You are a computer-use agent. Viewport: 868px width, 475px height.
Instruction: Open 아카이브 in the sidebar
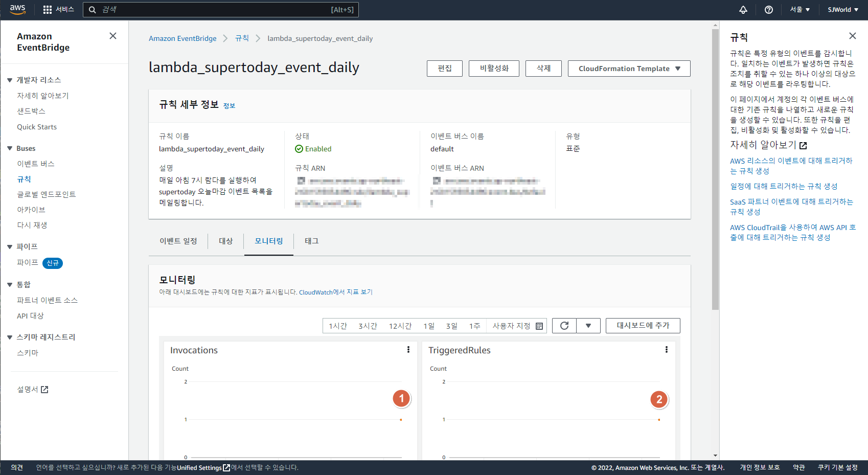(x=31, y=210)
